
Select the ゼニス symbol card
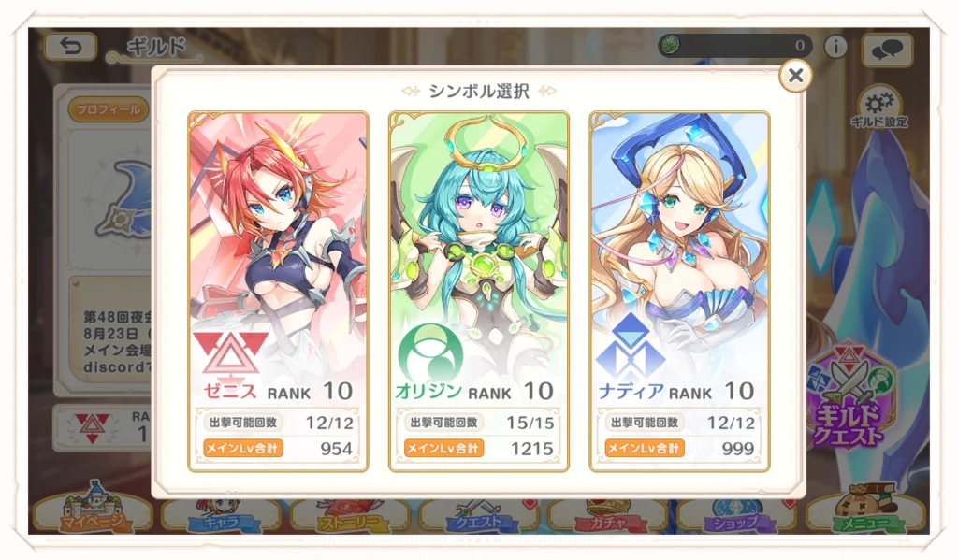click(278, 292)
